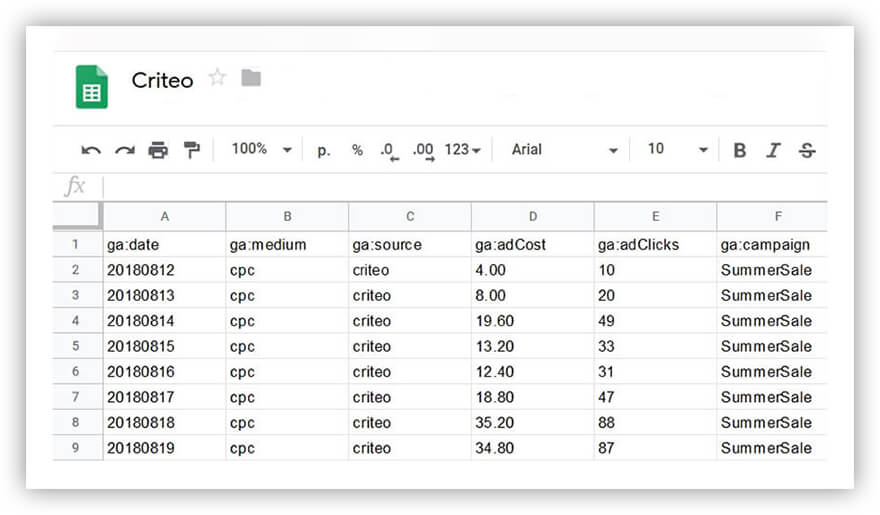Viewport: 880px width, 515px height.
Task: Click the cell containing 20180815
Action: pyautogui.click(x=164, y=346)
